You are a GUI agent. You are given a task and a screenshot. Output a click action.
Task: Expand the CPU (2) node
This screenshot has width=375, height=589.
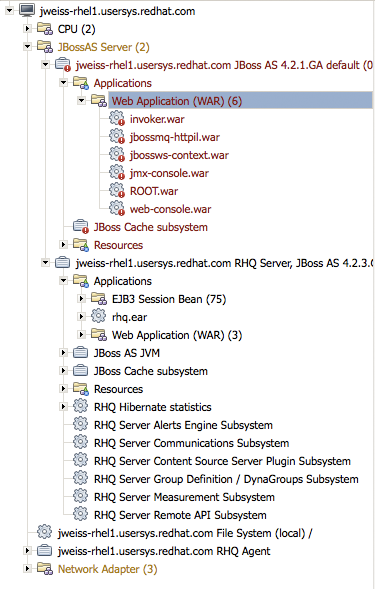coord(27,29)
